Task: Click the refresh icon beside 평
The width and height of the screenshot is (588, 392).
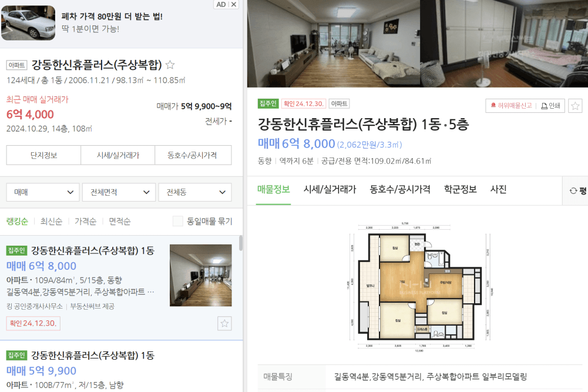Action: point(573,191)
